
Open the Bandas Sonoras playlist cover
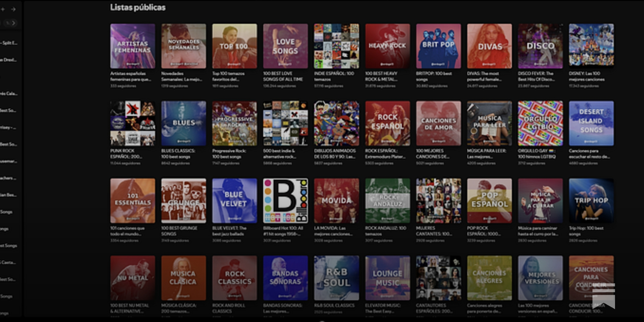[x=285, y=278]
